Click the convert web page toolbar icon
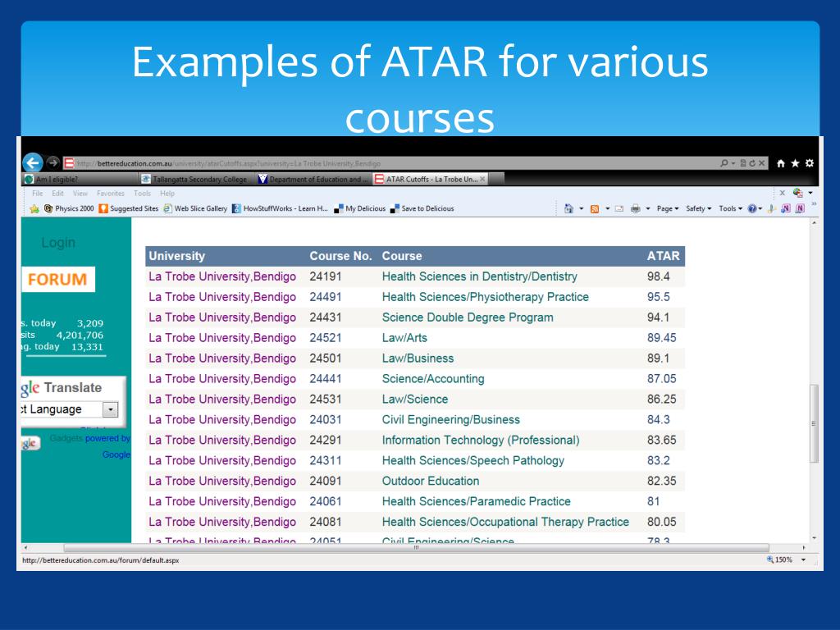Screen dimensions: 840x630 coord(797,193)
